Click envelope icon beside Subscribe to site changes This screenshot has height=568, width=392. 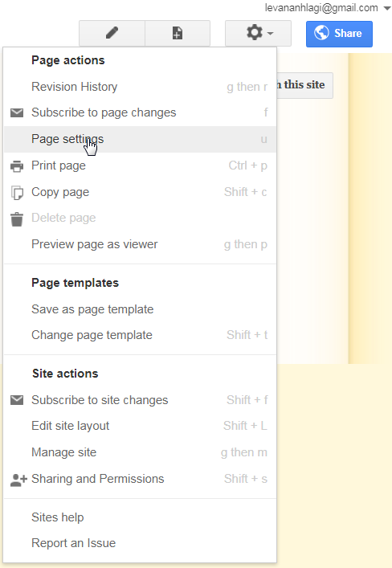pyautogui.click(x=17, y=400)
